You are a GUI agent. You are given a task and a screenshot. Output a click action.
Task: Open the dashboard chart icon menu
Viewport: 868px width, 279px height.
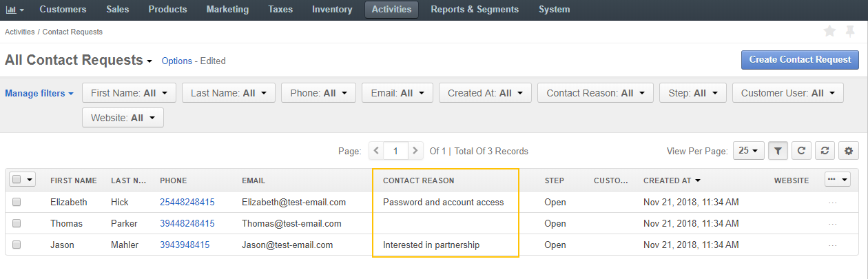14,10
